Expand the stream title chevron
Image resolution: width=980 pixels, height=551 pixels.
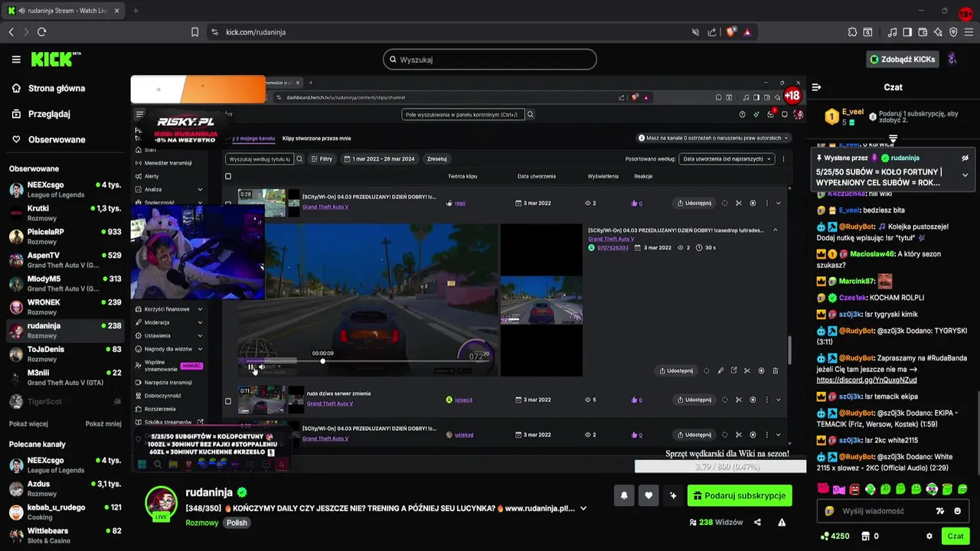coord(583,508)
